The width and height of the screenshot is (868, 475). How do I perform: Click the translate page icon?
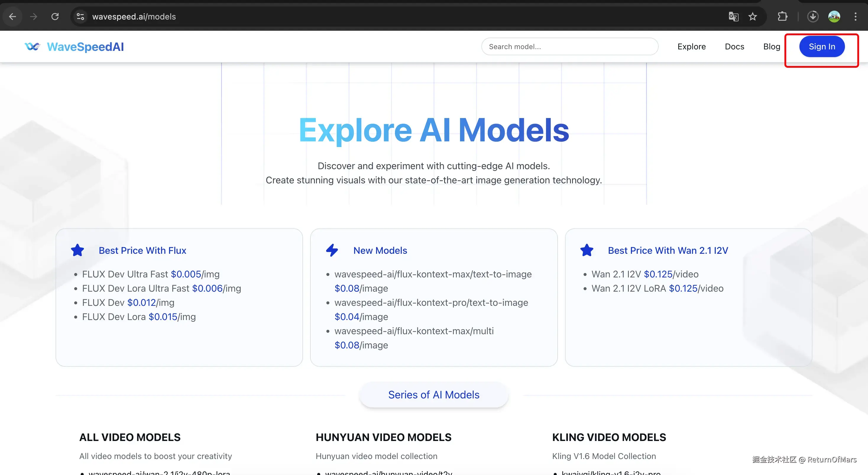(x=733, y=17)
